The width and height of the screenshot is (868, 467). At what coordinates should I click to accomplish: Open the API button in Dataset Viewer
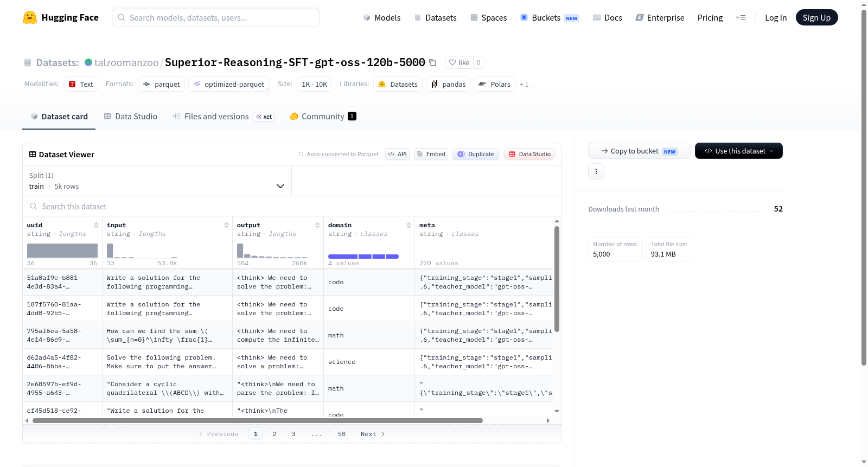pyautogui.click(x=397, y=154)
